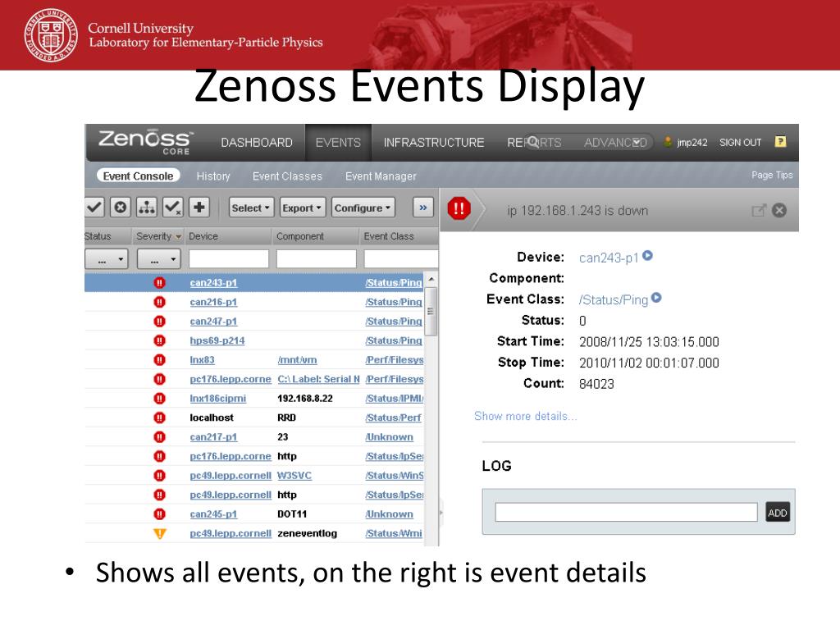Click Show more details link
The height and width of the screenshot is (630, 840).
526,416
